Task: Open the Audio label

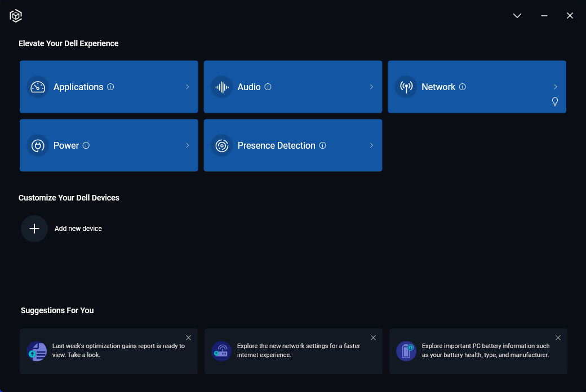Action: point(249,87)
